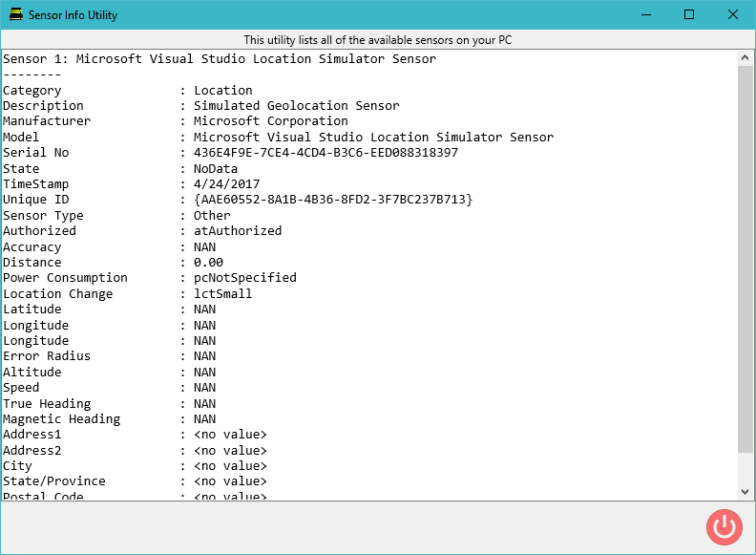
Task: Click the Address1 label
Action: 32,435
